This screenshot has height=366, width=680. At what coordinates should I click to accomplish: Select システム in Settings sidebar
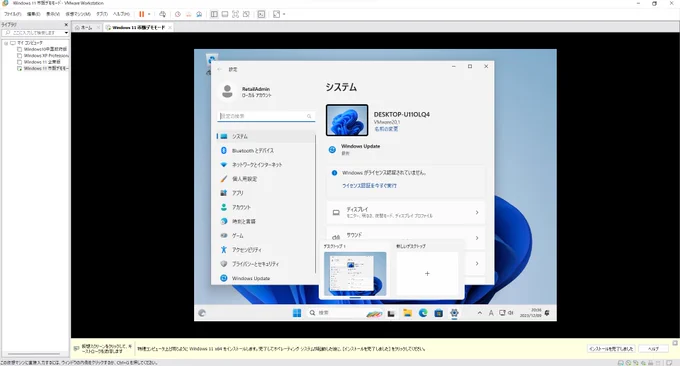pyautogui.click(x=266, y=136)
